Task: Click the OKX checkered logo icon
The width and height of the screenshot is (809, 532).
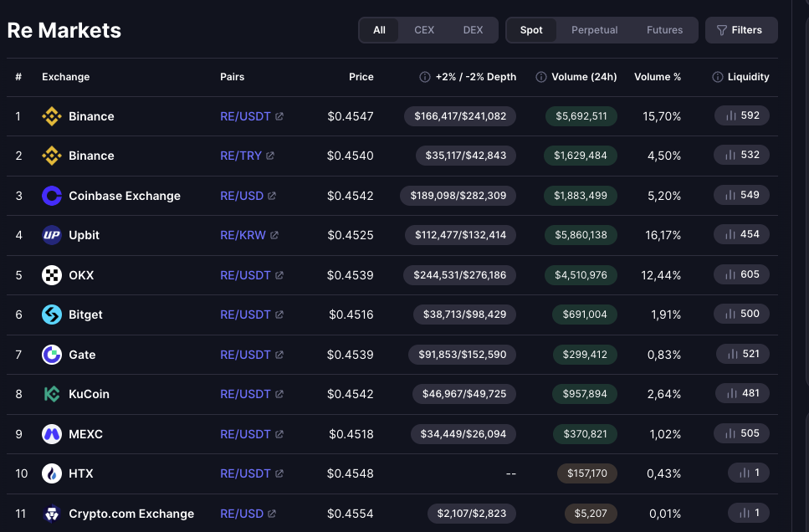Action: click(x=52, y=275)
